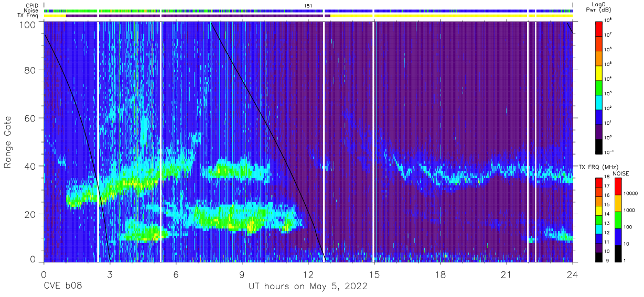
Task: Click the '1000' label on NOISE colorbar
Action: pos(630,211)
